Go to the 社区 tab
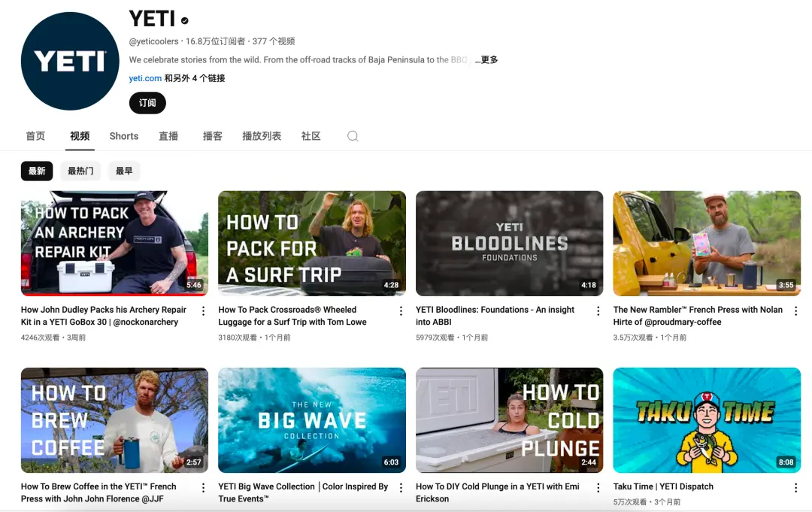812x512 pixels. [311, 136]
